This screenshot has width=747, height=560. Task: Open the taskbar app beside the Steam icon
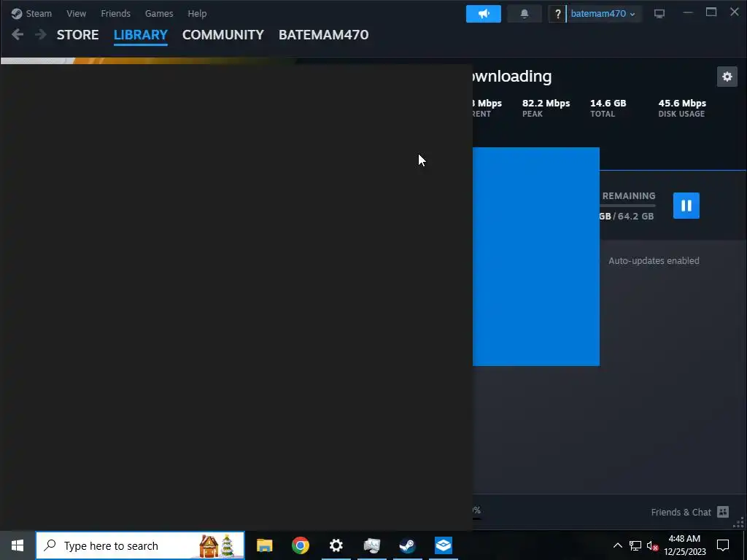(371, 545)
